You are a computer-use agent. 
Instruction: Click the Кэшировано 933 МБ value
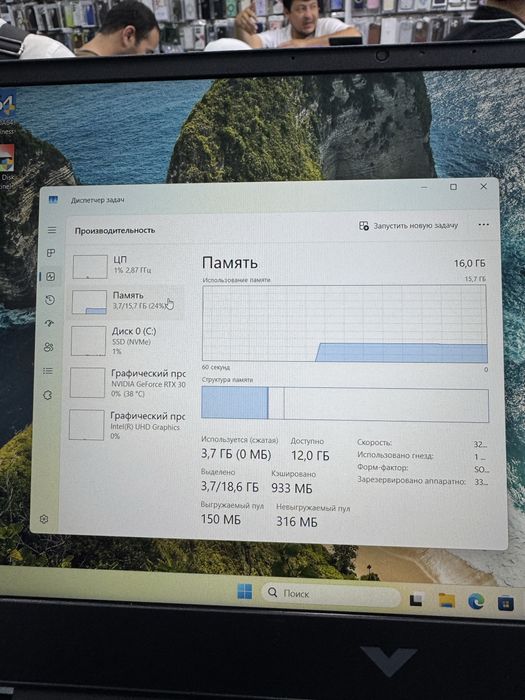click(x=292, y=488)
